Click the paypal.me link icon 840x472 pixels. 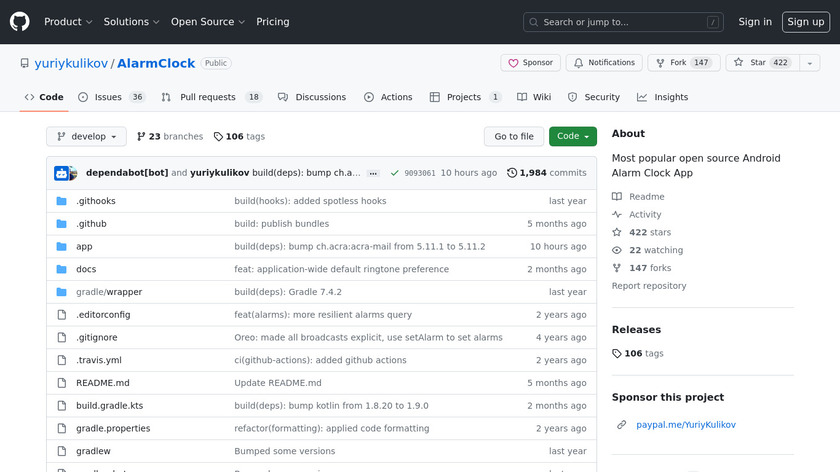tap(622, 424)
